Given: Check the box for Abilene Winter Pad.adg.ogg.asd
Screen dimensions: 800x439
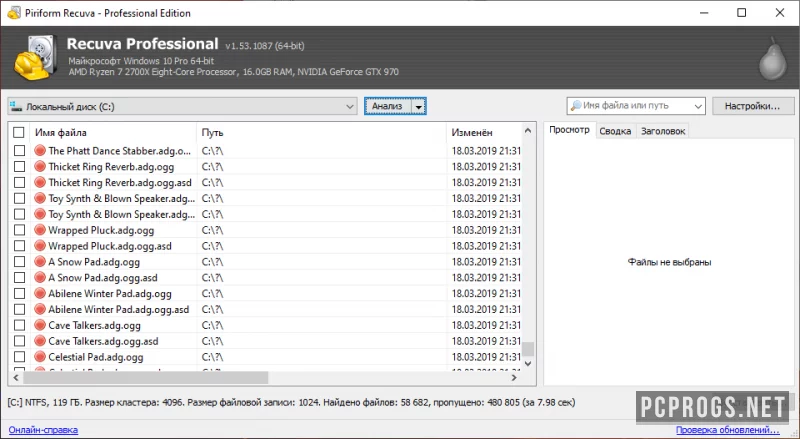Looking at the screenshot, I should tap(19, 309).
